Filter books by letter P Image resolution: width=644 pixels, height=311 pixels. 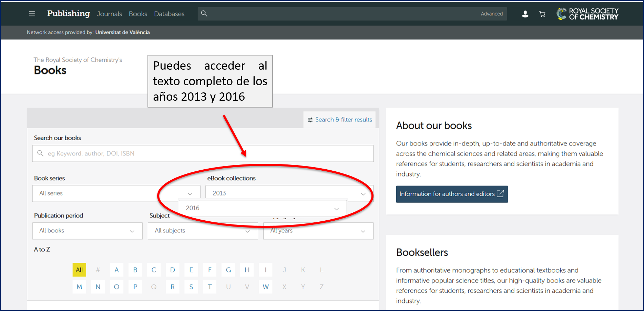[135, 287]
